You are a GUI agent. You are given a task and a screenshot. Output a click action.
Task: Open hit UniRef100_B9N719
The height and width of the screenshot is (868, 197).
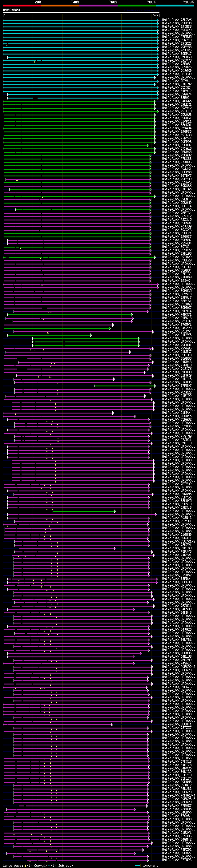coord(177,40)
